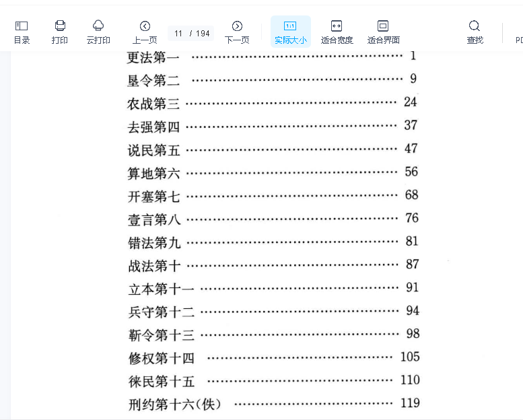
Task: Click page number 105 for 修权第十四
Action: [x=410, y=357]
